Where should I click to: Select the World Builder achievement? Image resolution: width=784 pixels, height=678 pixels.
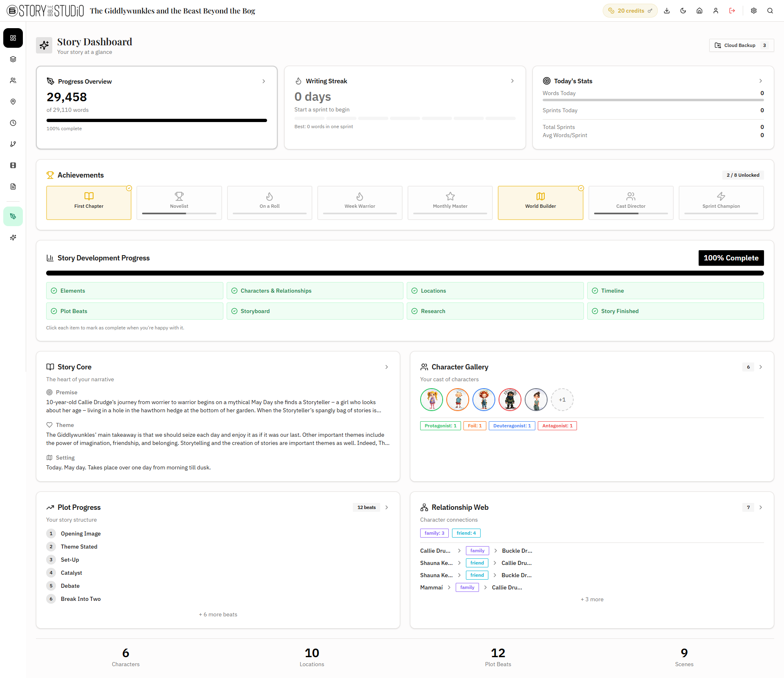click(x=541, y=203)
